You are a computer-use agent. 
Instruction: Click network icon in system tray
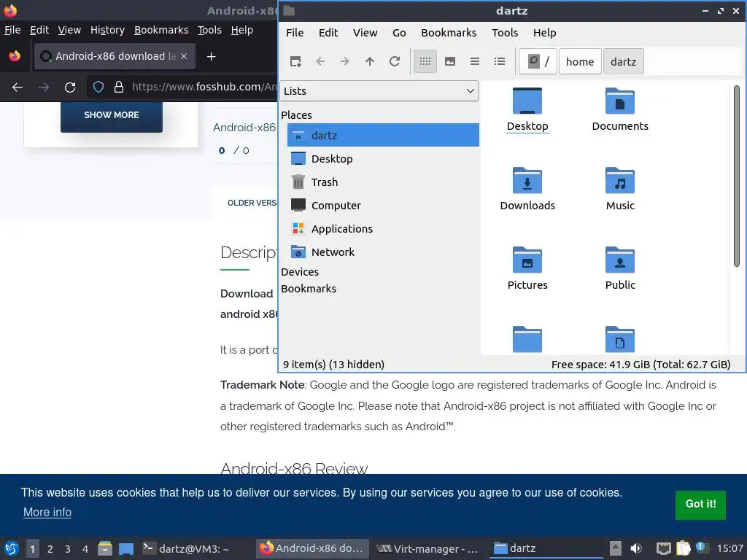663,548
